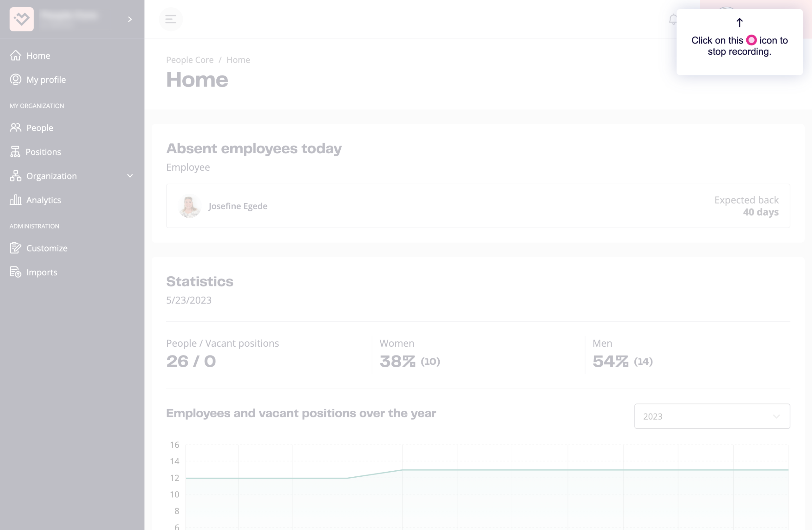Image resolution: width=812 pixels, height=530 pixels.
Task: Open Josefine Egede's absent employee row
Action: click(x=478, y=206)
